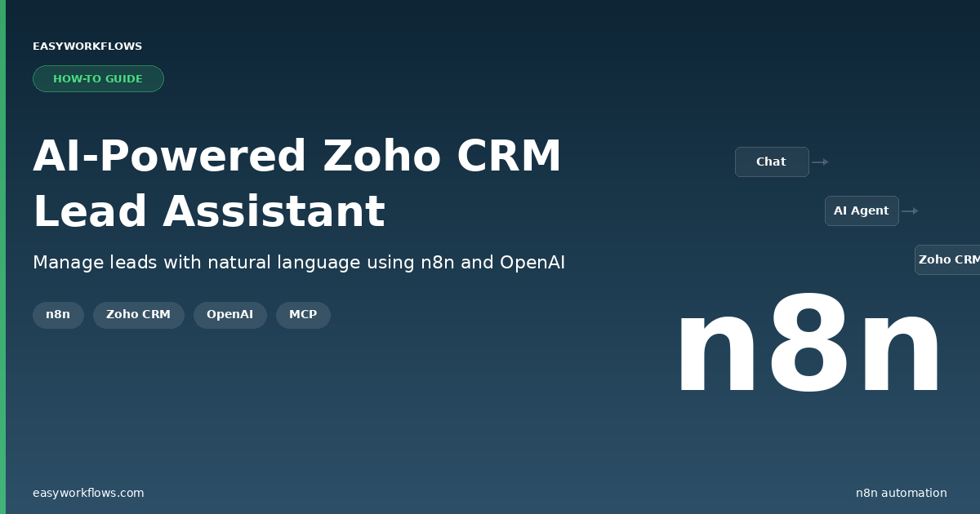Click the arrow after the Chat node
Viewport: 980px width, 514px height.
click(820, 162)
